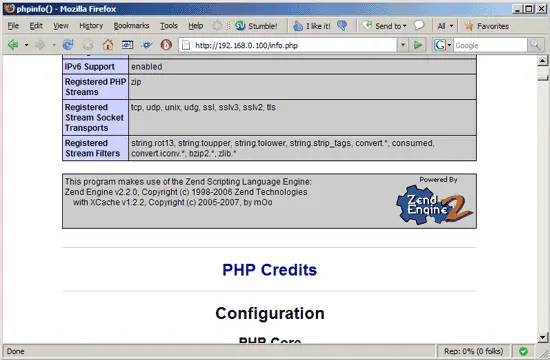
Task: Open the All topics dropdown
Action: [445, 26]
